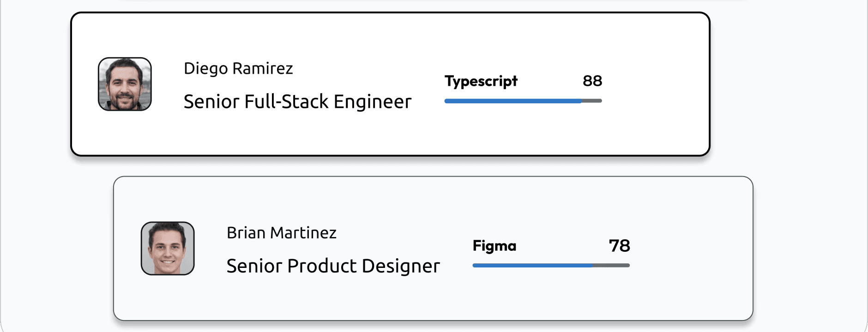This screenshot has width=868, height=332.
Task: Click where blue meets gray on Typescript bar
Action: tap(582, 101)
